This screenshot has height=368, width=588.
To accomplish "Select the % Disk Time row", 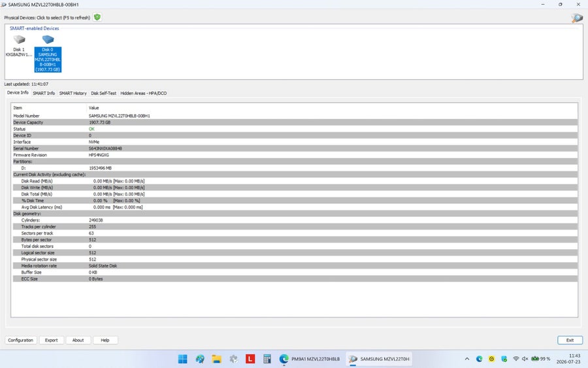I will [295, 201].
